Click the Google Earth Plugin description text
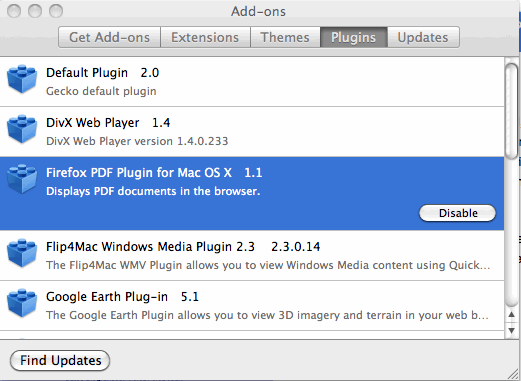The image size is (521, 381). point(267,315)
